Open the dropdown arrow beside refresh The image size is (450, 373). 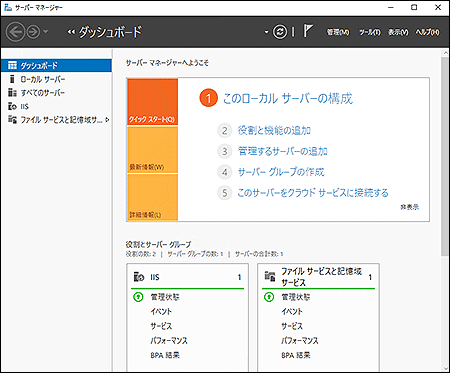click(266, 32)
